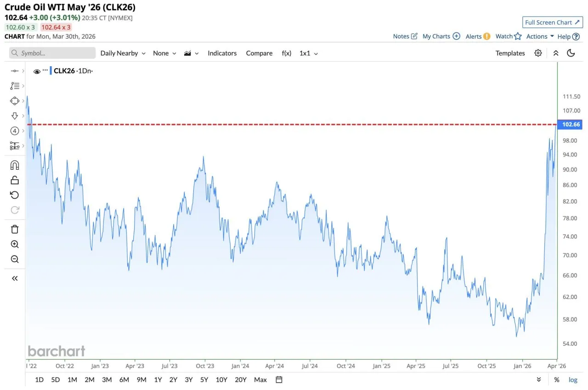
Task: Open the Fibonacci annotation tool
Action: pyautogui.click(x=15, y=86)
